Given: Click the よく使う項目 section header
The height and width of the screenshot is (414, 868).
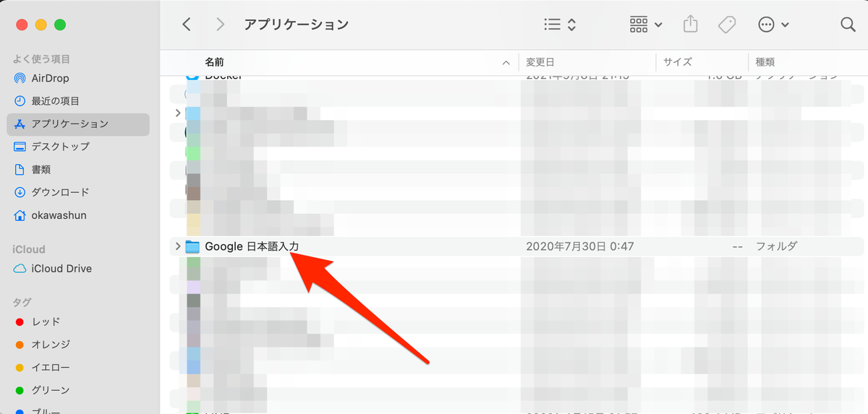Looking at the screenshot, I should [41, 59].
